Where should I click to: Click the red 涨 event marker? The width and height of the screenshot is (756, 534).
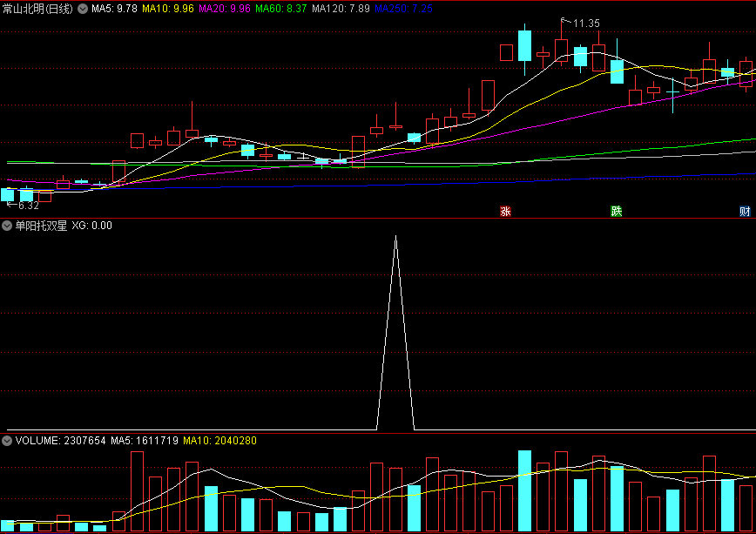pyautogui.click(x=505, y=212)
